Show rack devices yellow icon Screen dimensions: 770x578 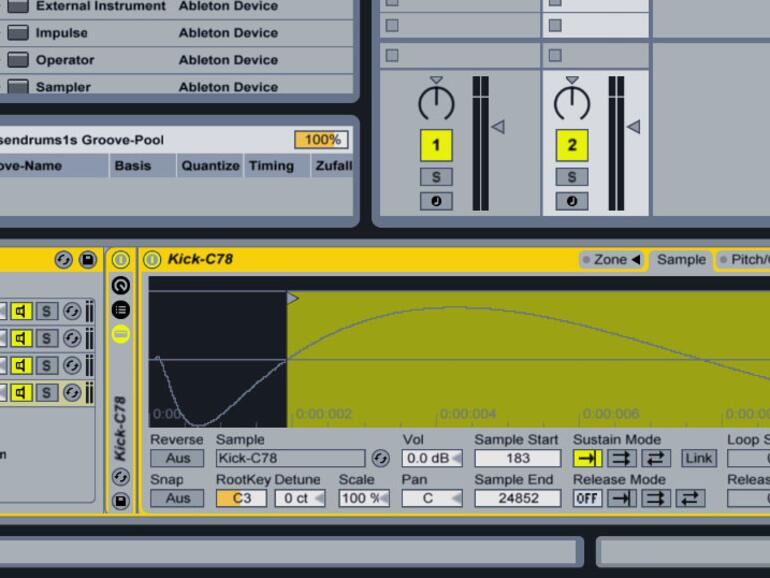(x=121, y=334)
